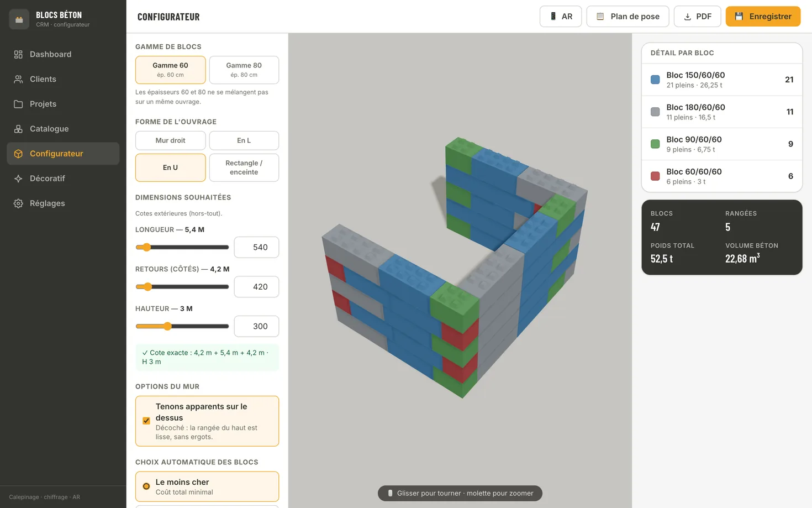Click the Hauteur 300 input field
This screenshot has width=812, height=508.
(256, 326)
